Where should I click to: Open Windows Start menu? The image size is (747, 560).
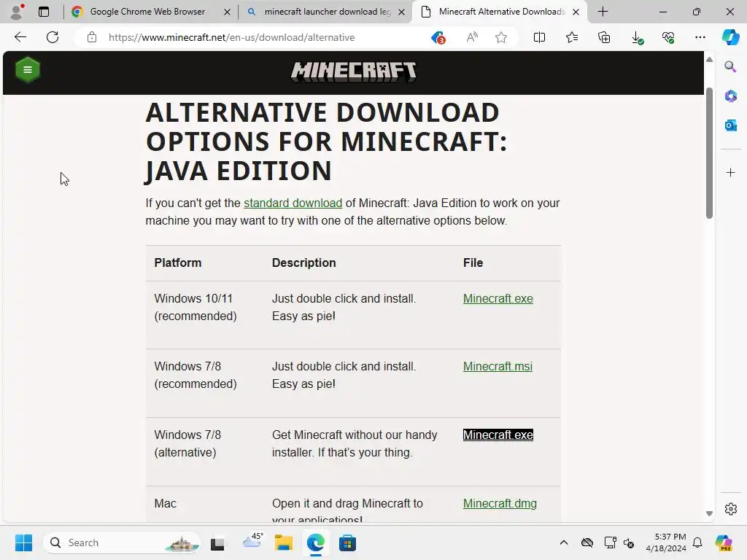(x=23, y=542)
